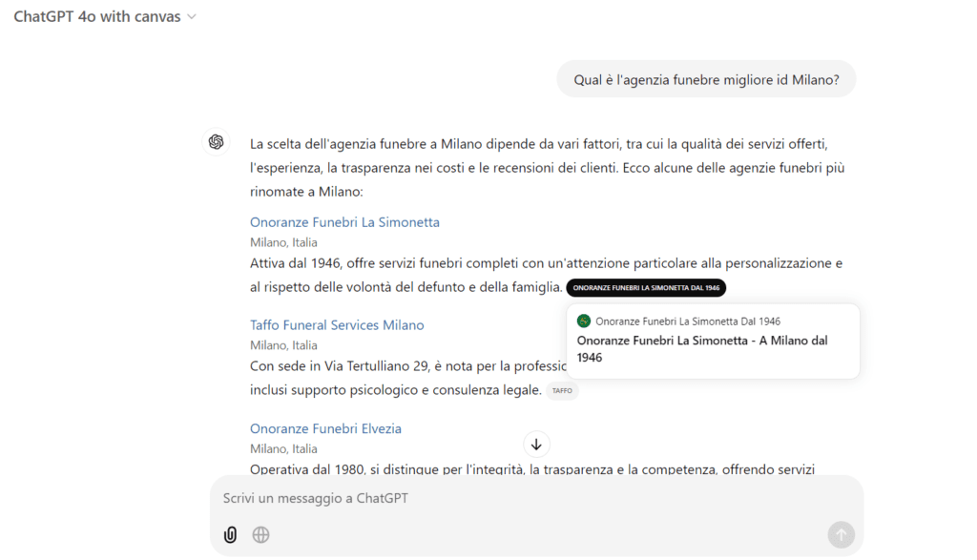977x560 pixels.
Task: Click the green La Simonetta favicon in preview card
Action: pyautogui.click(x=584, y=321)
